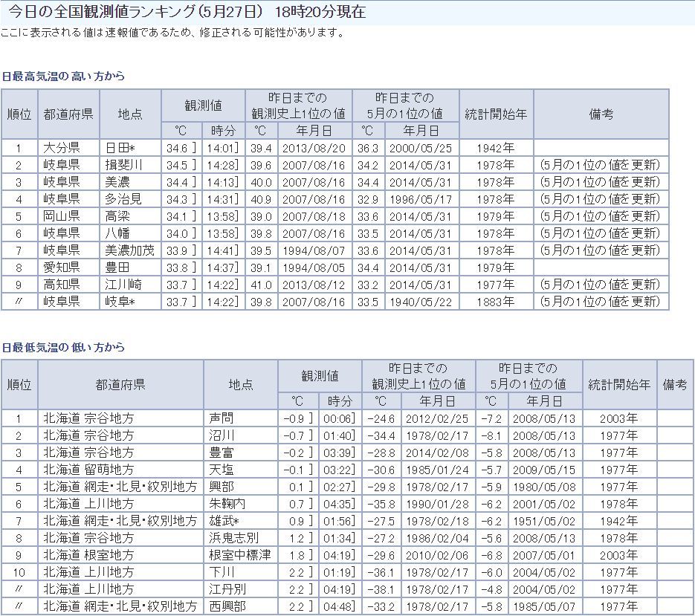Click the 日最低気温の低い方から section heading
The height and width of the screenshot is (616, 695).
62,347
